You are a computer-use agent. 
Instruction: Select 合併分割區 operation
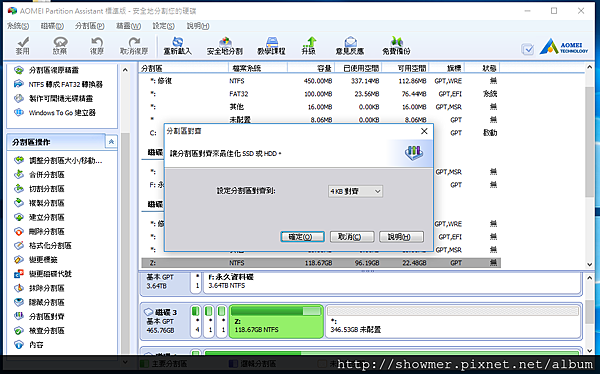[39, 175]
